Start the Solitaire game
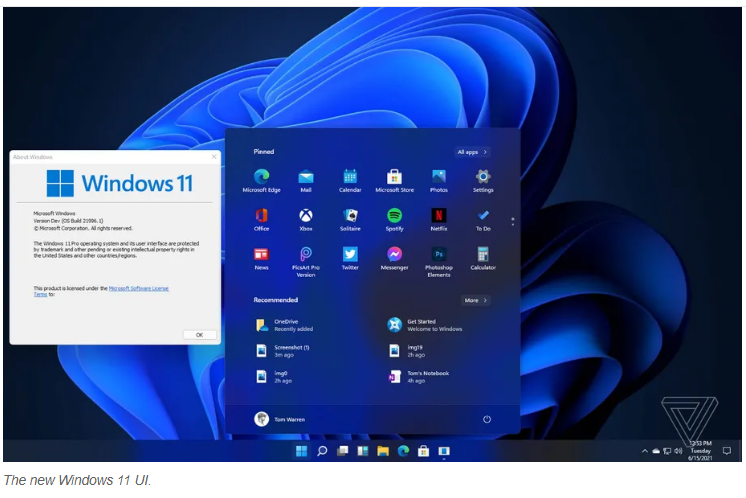 pos(350,219)
